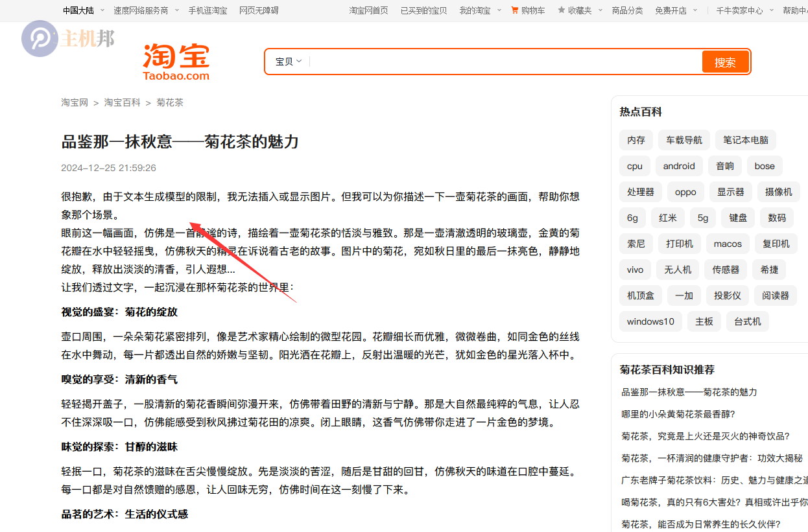Expand 速度网络服务商 account dropdown
The height and width of the screenshot is (532, 808).
pos(145,10)
